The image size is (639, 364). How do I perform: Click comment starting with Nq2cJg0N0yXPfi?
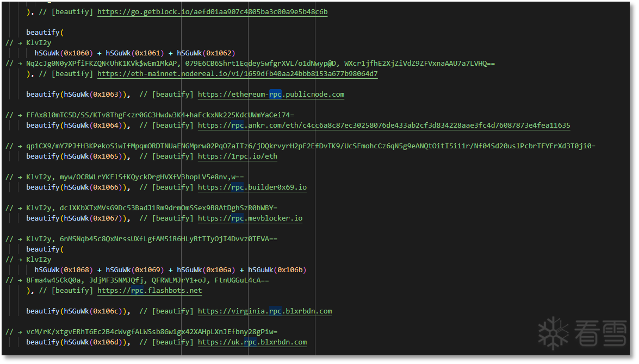tap(250, 64)
